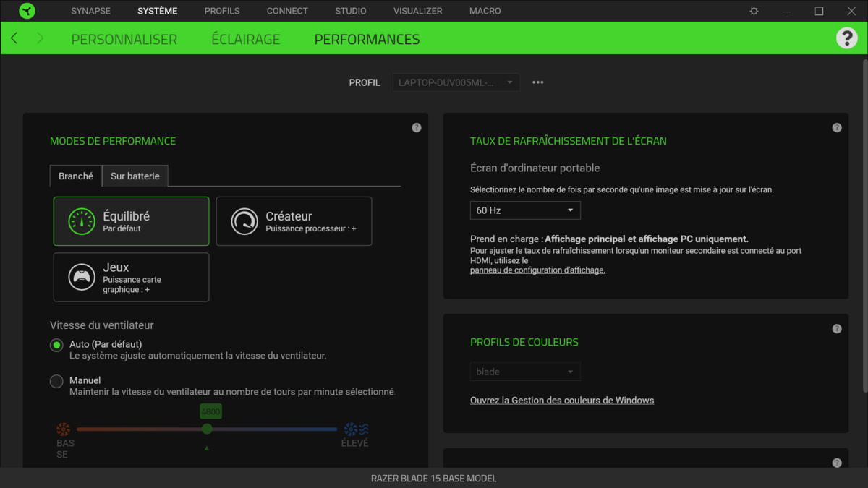868x488 pixels.
Task: Select the Branché tab
Action: (x=76, y=176)
